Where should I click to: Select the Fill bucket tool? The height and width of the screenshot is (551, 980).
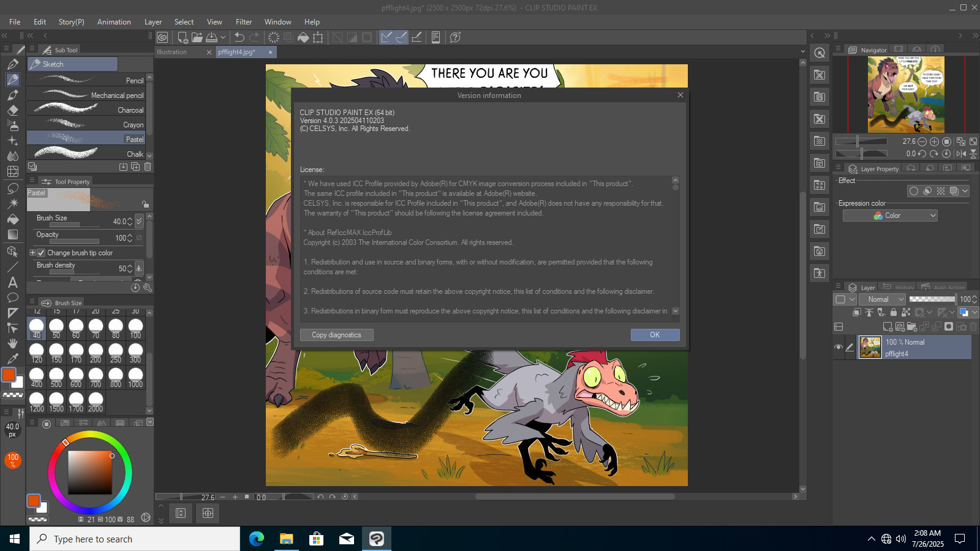(x=13, y=219)
